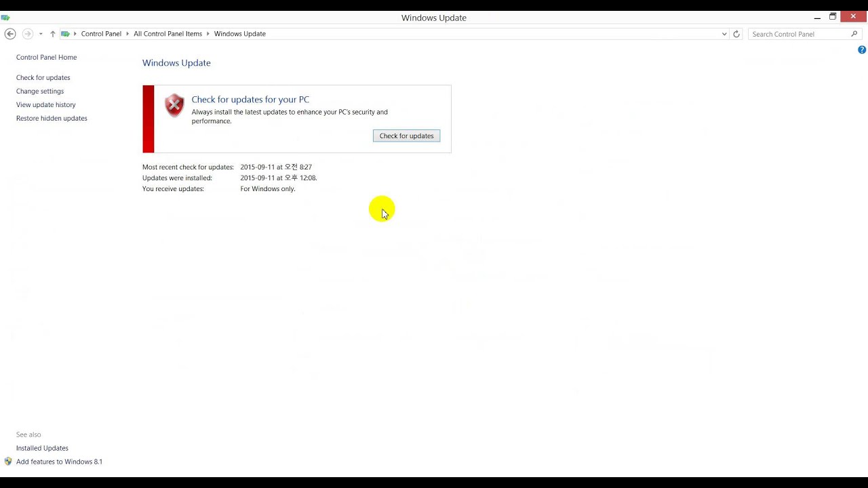
Task: Open Help via the blue question icon
Action: (862, 49)
